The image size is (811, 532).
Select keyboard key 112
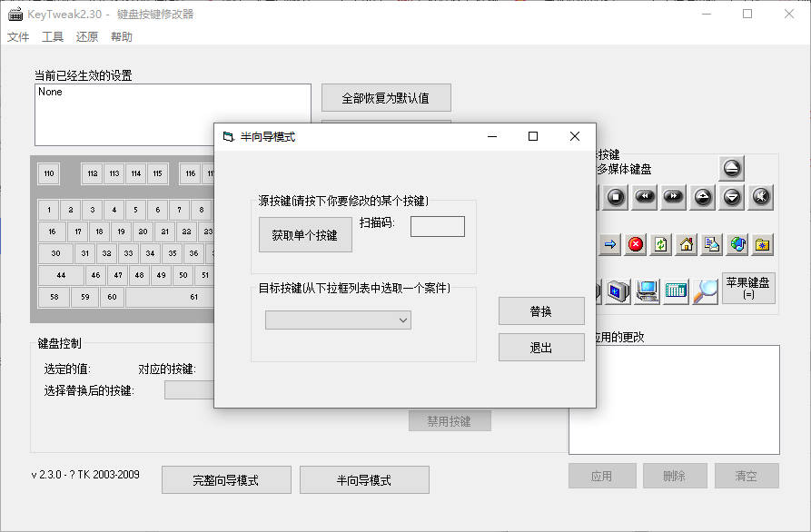92,173
